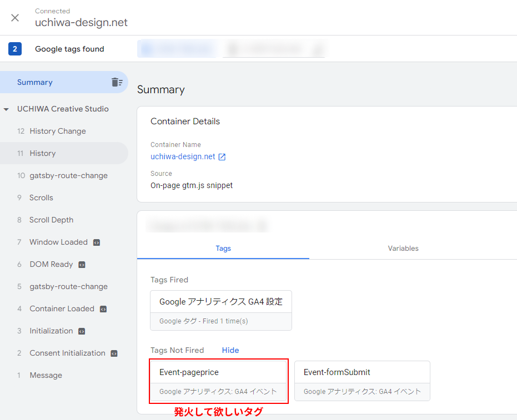Open event 2 Consent Initialization
517x420 pixels.
pos(64,353)
